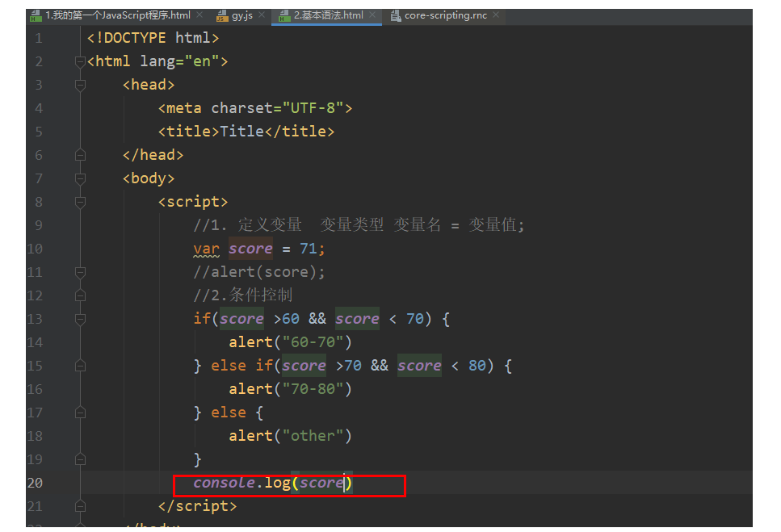Screen dimensions: 781x532
Task: Collapse the else block fold on line 17
Action: click(80, 413)
